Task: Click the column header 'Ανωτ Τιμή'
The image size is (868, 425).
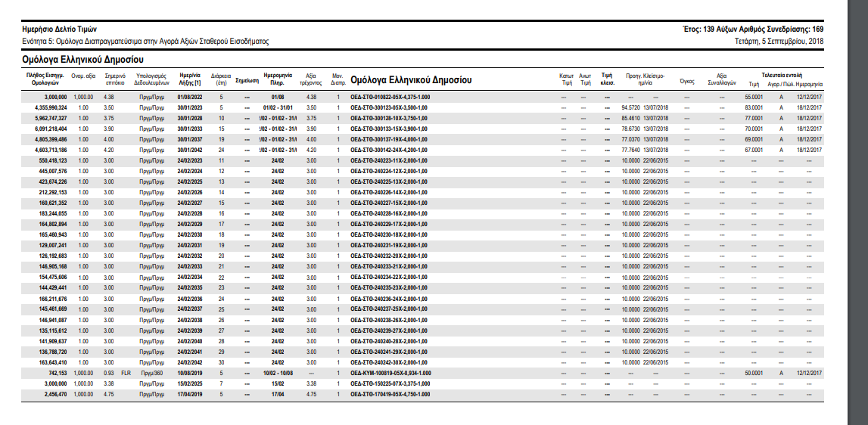Action: click(x=585, y=79)
